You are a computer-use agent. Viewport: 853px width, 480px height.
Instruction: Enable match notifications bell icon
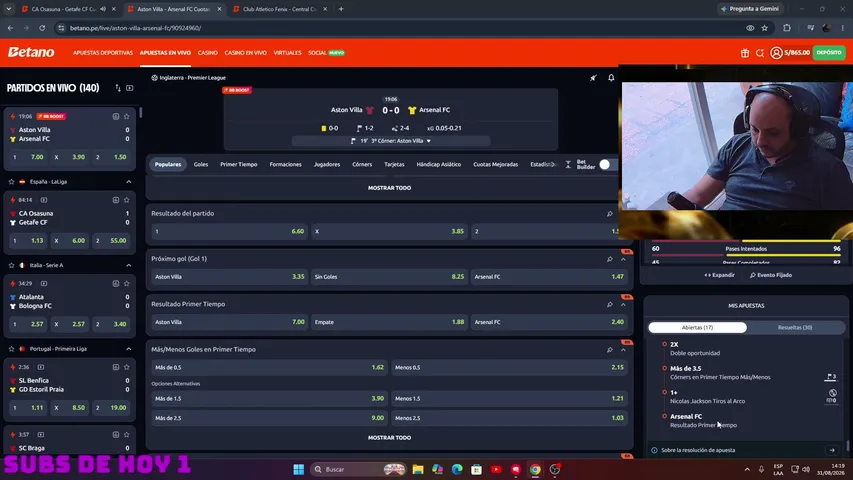(611, 78)
